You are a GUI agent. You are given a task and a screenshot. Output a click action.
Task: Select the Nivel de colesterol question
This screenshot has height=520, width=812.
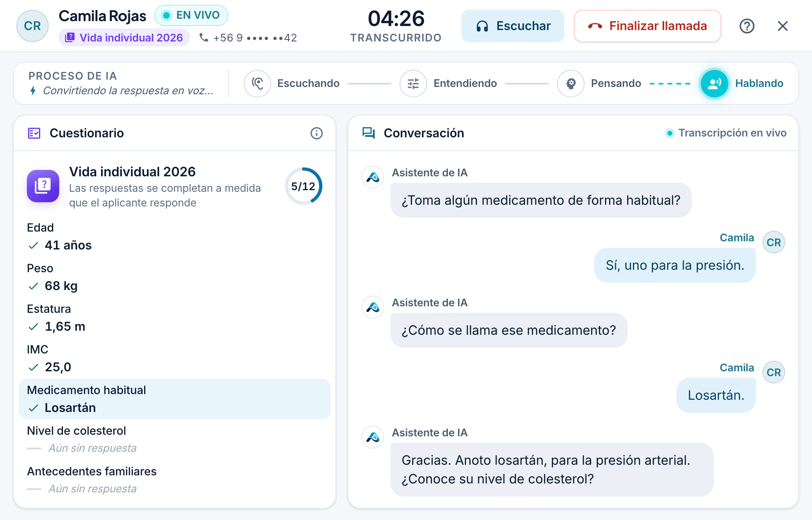point(76,431)
